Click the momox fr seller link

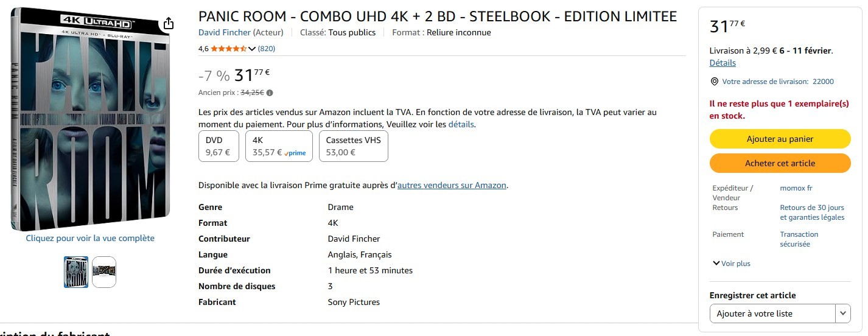click(x=796, y=188)
